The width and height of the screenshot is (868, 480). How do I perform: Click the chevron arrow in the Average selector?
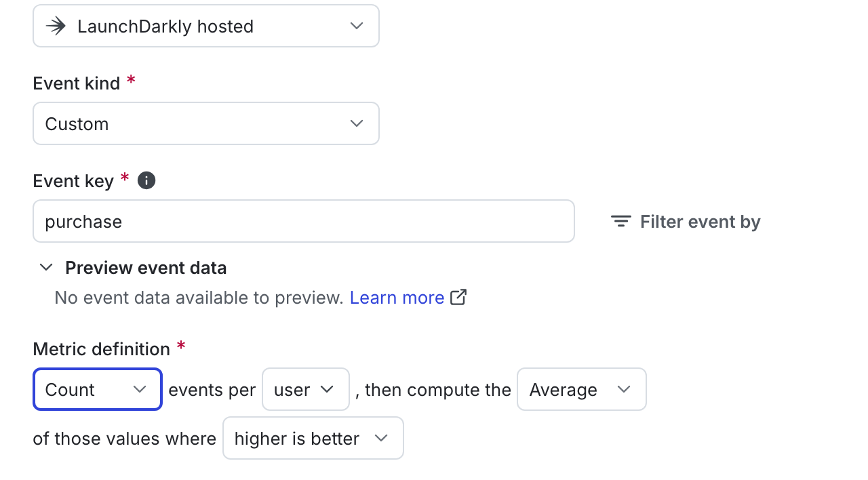[624, 389]
